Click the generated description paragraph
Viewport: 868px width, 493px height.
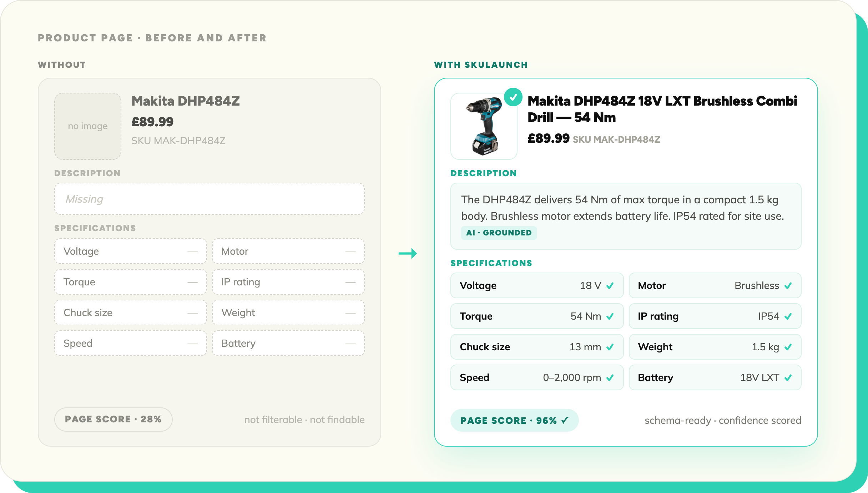click(622, 208)
